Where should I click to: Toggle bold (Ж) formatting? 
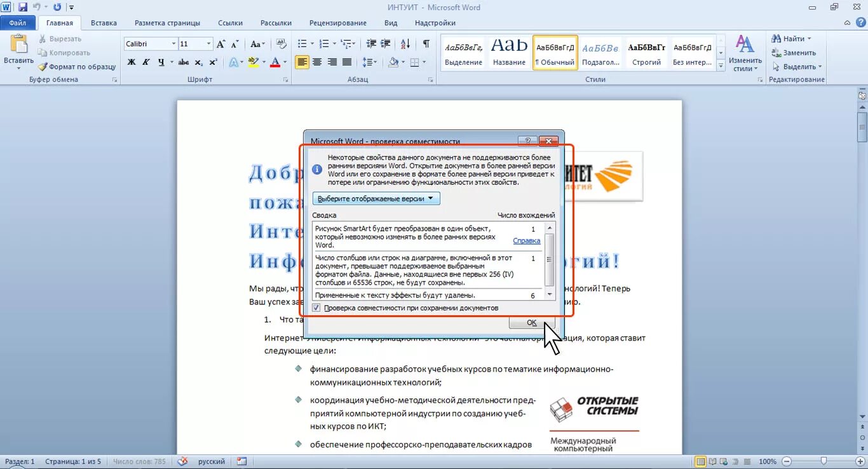tap(132, 62)
